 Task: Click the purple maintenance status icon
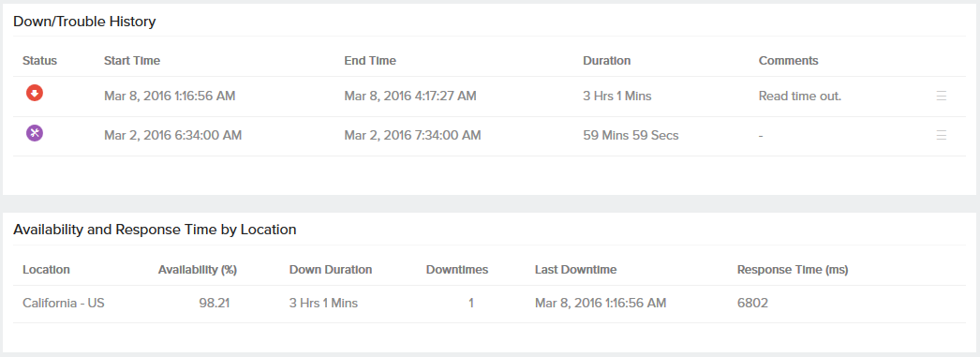[x=35, y=133]
